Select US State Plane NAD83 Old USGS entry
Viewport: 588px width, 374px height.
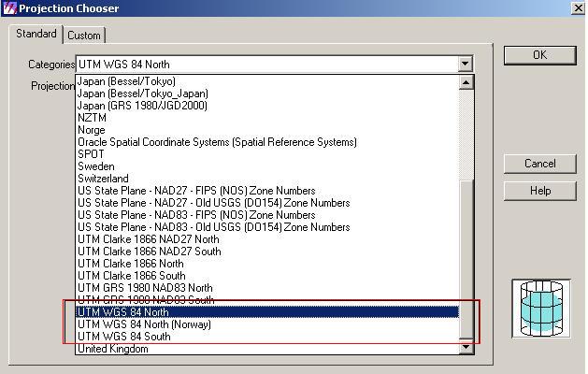[x=267, y=227]
